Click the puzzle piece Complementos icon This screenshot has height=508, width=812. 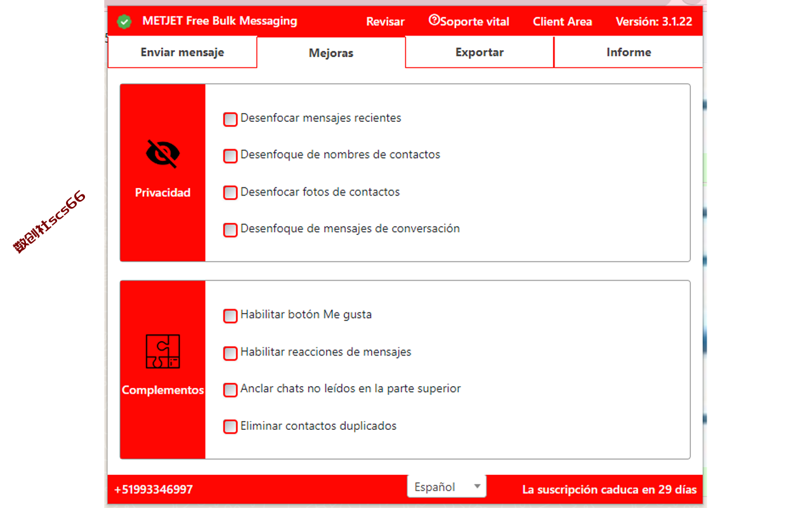click(x=163, y=351)
